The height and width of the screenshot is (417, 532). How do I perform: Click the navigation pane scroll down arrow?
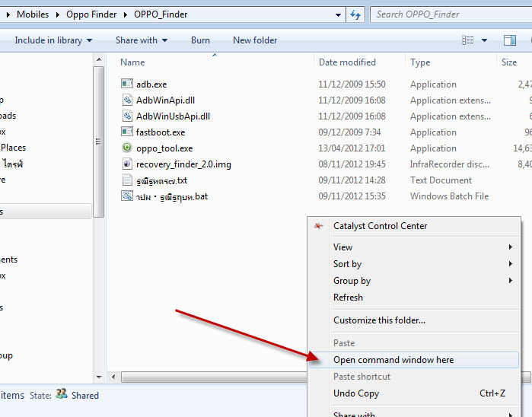99,377
